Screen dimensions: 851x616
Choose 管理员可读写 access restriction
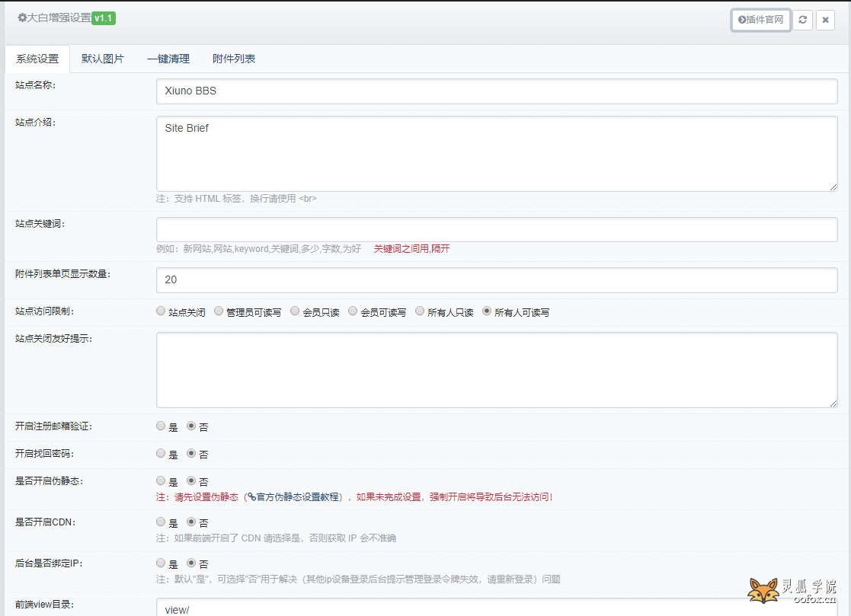tap(219, 311)
